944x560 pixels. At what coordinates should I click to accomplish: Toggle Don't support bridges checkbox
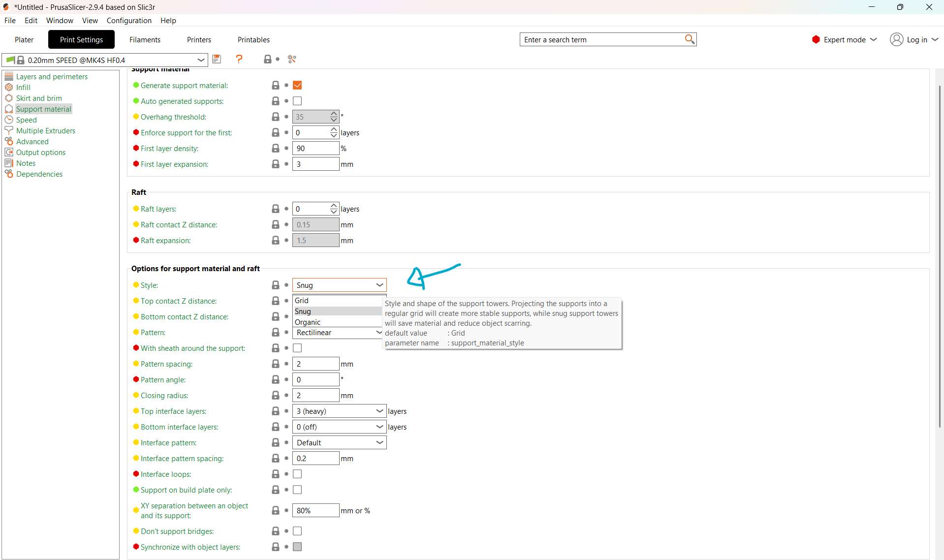pos(297,531)
